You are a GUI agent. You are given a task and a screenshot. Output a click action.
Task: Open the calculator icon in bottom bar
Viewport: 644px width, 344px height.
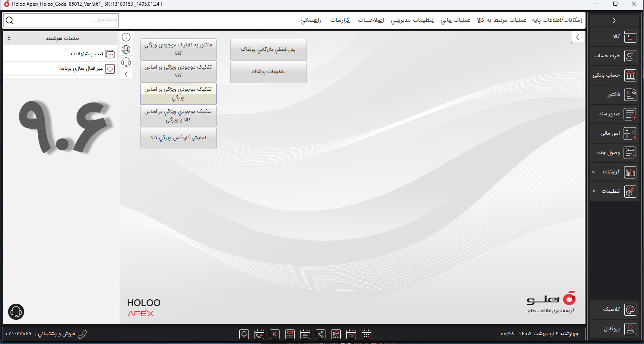(290, 334)
